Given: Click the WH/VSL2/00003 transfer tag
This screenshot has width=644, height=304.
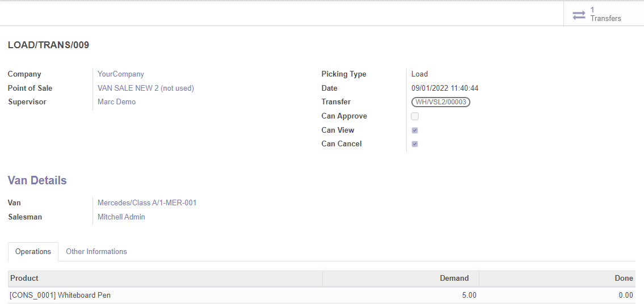Looking at the screenshot, I should click(441, 102).
